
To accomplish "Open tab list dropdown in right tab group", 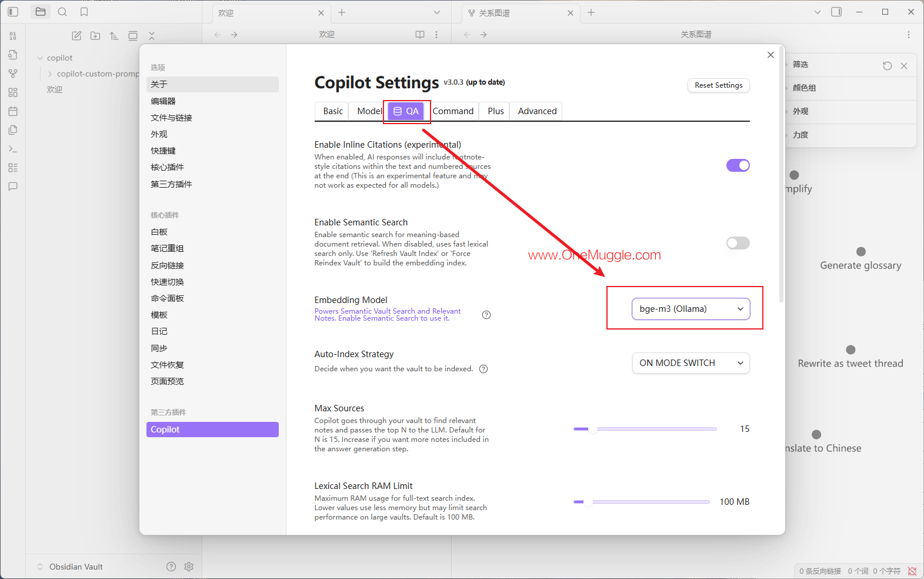I will (x=818, y=12).
